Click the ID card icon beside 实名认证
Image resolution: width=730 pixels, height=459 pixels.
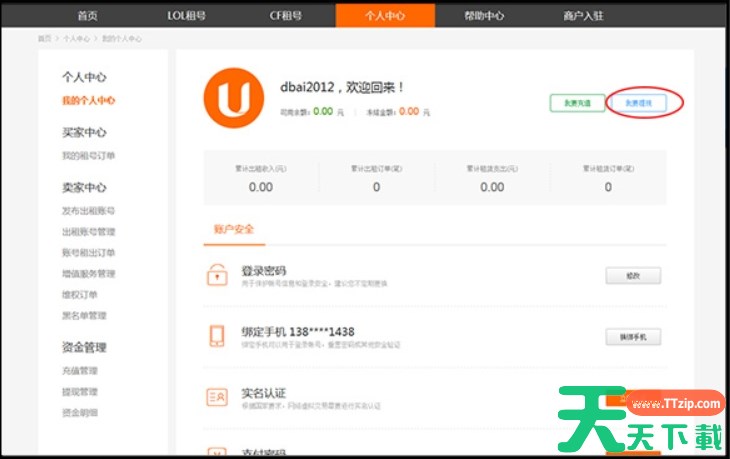216,396
